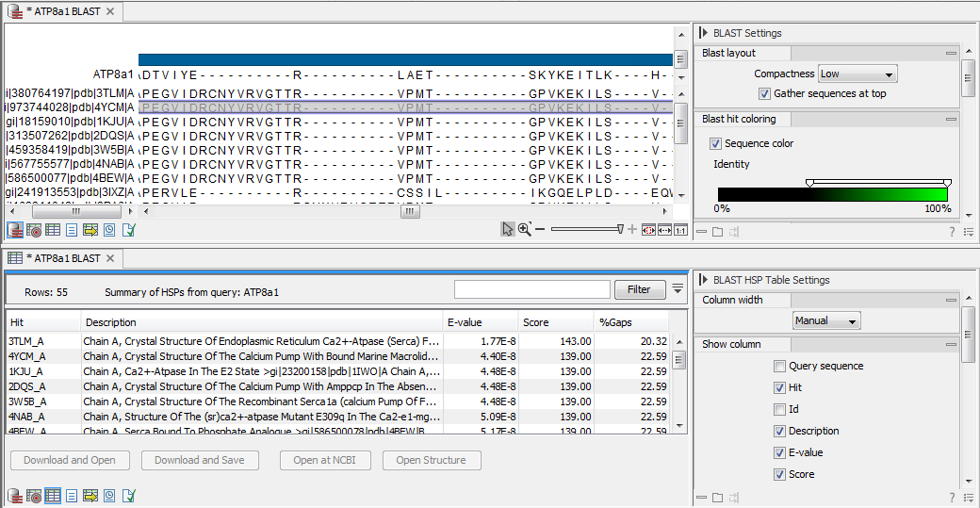Click the Filter button
This screenshot has width=980, height=508.
[639, 289]
